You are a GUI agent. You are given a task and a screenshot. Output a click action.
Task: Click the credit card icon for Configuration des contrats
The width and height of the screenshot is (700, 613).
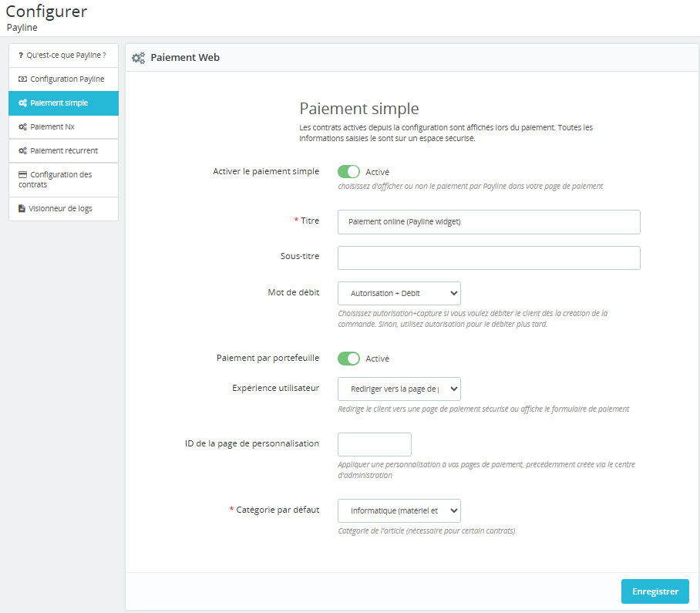23,175
